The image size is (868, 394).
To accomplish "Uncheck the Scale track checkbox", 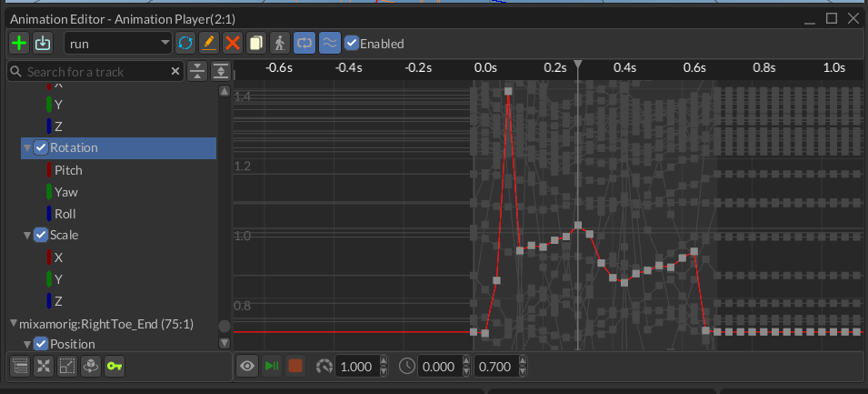I will coord(40,235).
